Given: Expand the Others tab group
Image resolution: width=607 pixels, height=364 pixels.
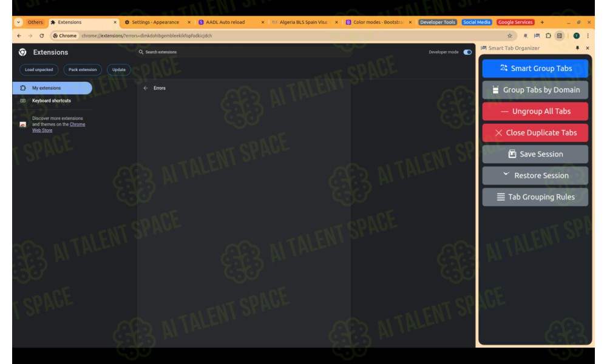Looking at the screenshot, I should point(35,22).
